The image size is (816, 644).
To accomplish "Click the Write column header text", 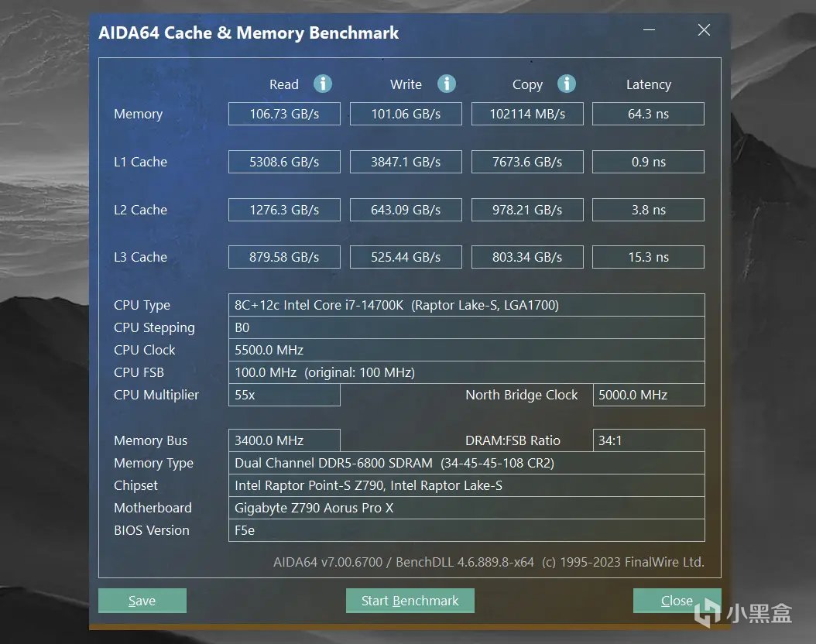I will [x=406, y=84].
